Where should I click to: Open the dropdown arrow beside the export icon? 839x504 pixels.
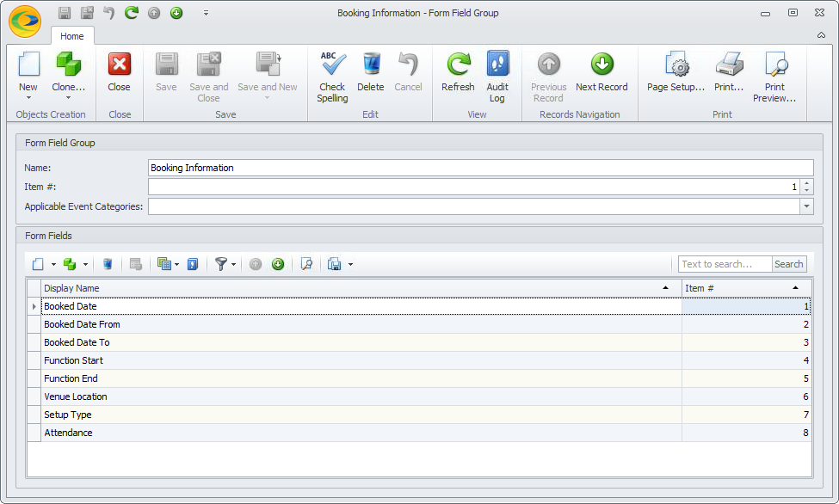[x=350, y=264]
